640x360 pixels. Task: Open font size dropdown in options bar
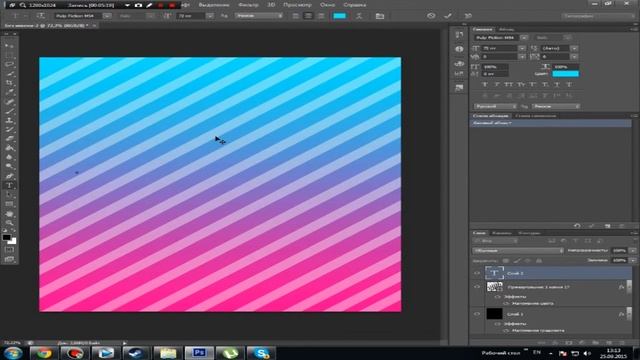[210, 16]
